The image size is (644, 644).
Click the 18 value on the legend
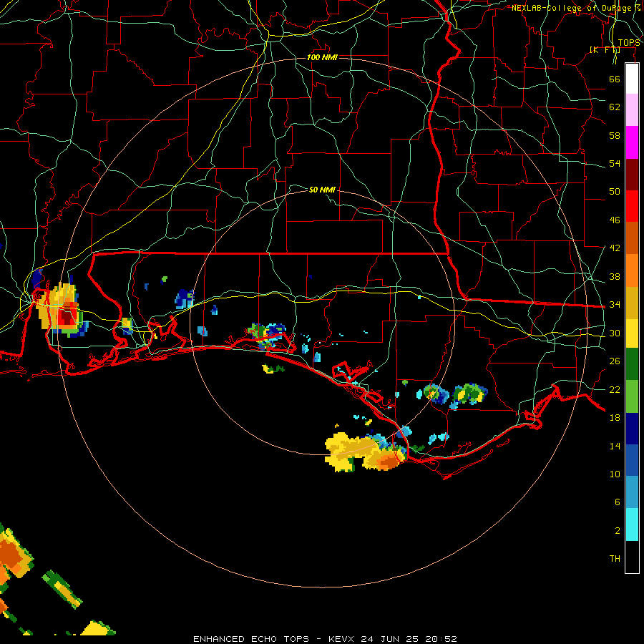coord(615,418)
